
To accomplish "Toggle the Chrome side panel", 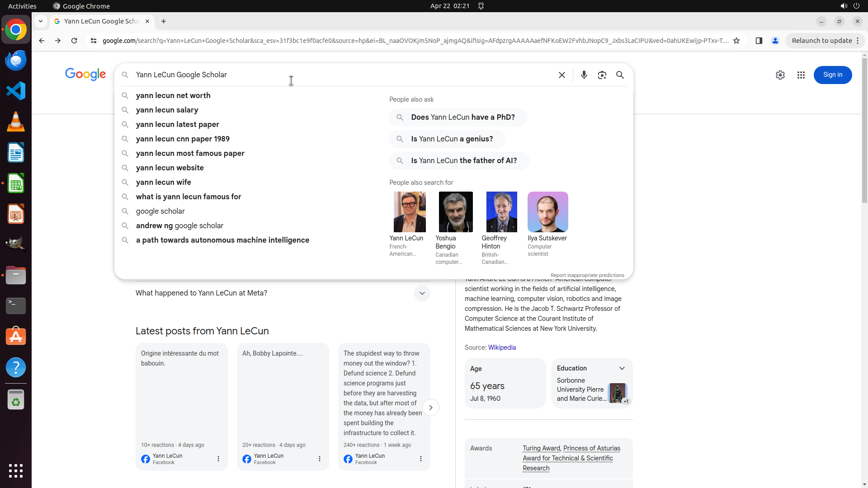I will [759, 41].
